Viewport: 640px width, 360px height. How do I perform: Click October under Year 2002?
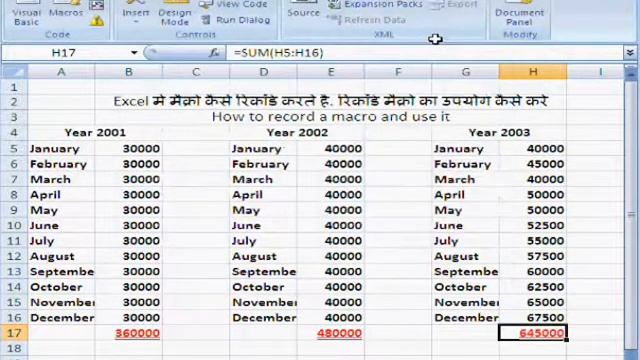coord(263,287)
